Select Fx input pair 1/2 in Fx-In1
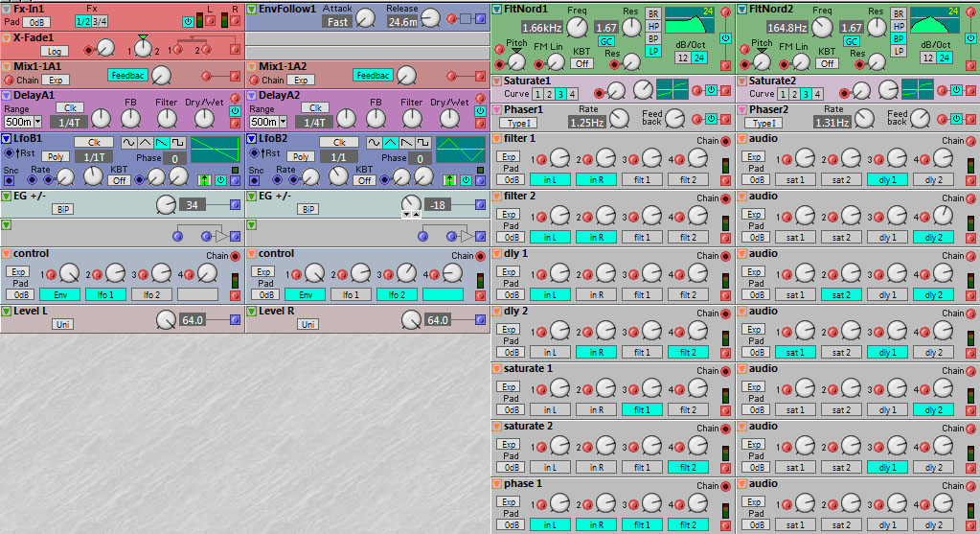This screenshot has height=534, width=980. point(83,21)
